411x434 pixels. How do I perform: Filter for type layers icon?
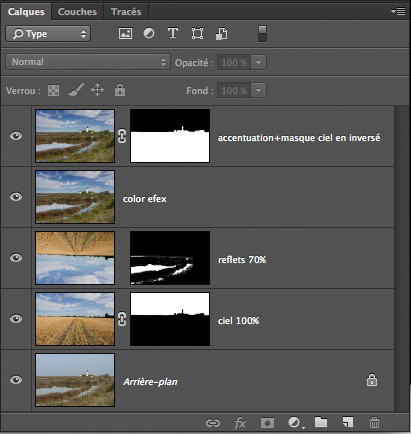coord(173,34)
